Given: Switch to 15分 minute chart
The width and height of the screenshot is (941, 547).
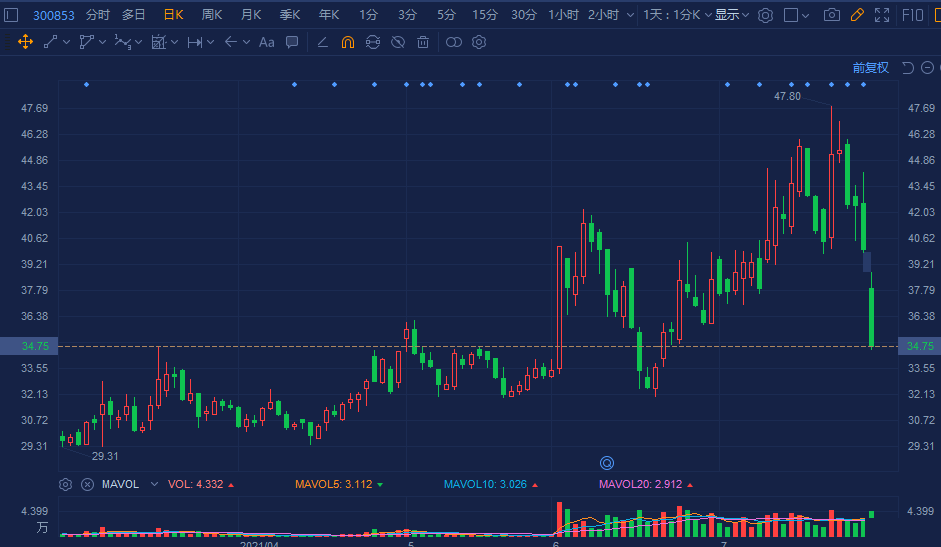Looking at the screenshot, I should (485, 15).
